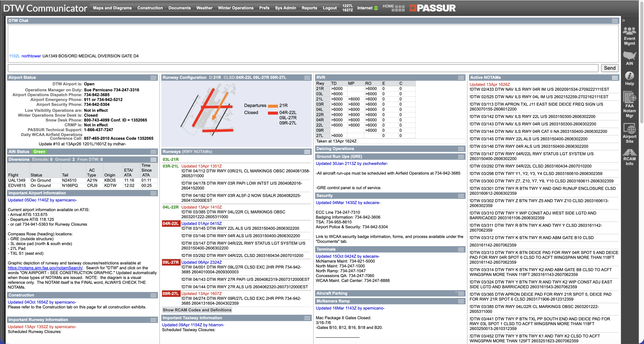The height and width of the screenshot is (344, 644).
Task: Click the DTW Chat message input field
Action: click(x=303, y=68)
